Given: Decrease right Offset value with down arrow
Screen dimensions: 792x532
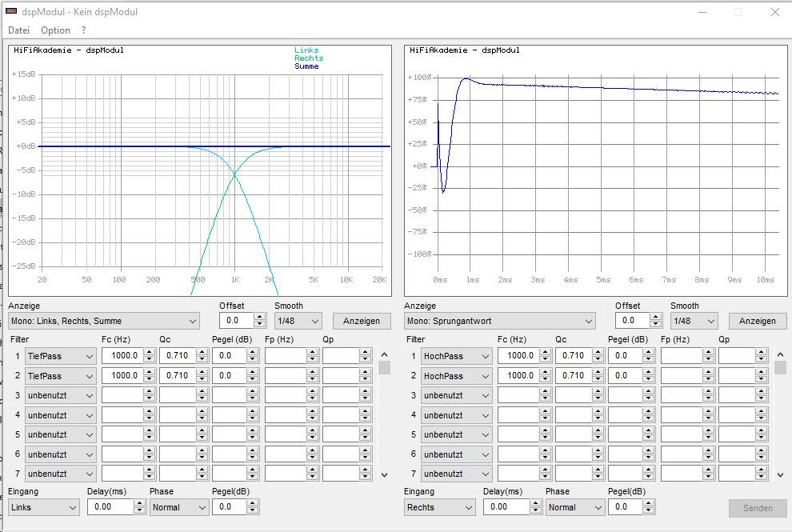Looking at the screenshot, I should 655,324.
